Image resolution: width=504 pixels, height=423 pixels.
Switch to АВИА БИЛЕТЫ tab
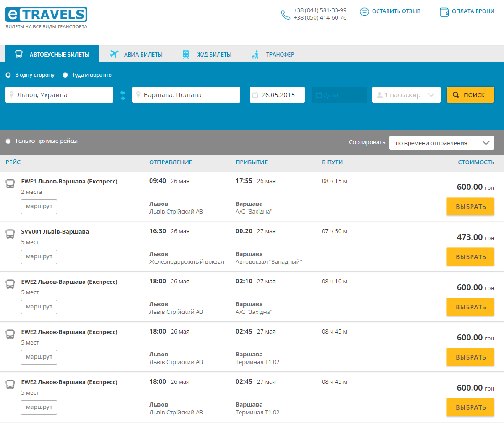136,55
